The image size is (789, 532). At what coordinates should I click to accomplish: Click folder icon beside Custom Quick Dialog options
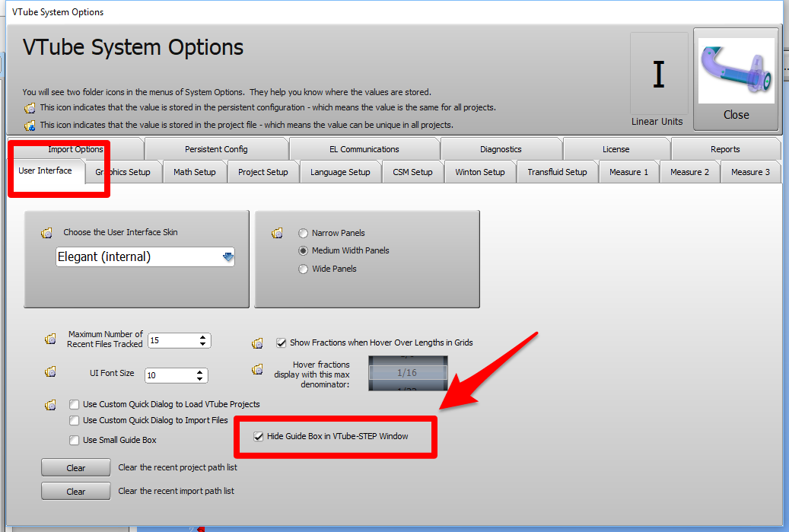point(50,405)
